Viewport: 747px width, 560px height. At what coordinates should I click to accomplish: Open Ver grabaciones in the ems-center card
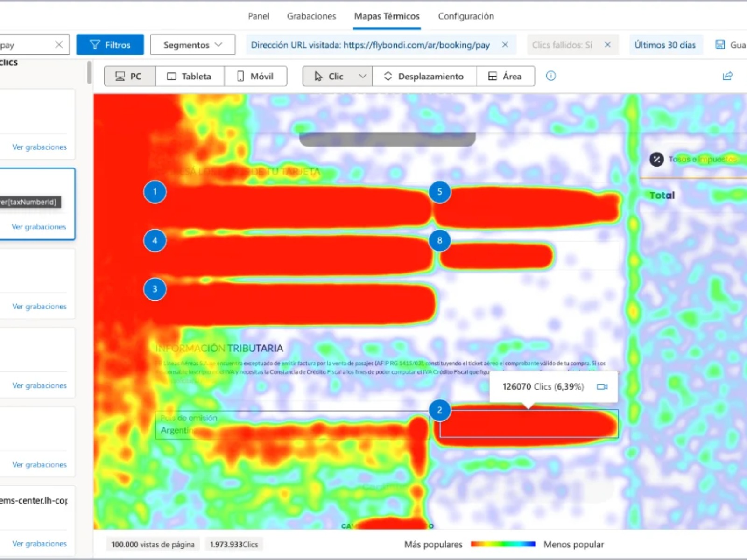tap(40, 544)
